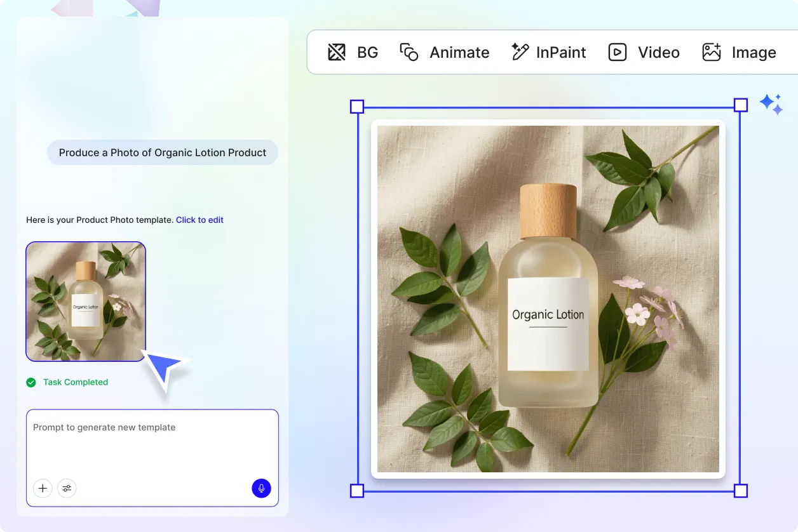This screenshot has height=532, width=798.
Task: Click the 'Produce a Photo of Organic Lotion Product' message
Action: [163, 152]
